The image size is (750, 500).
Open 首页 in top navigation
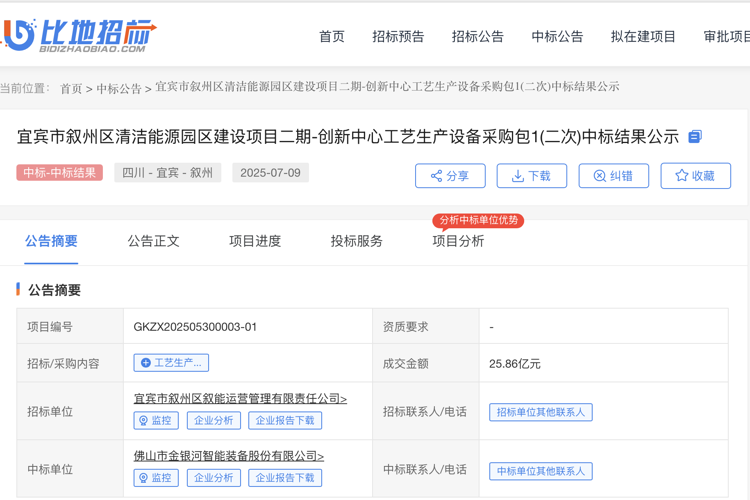point(332,36)
